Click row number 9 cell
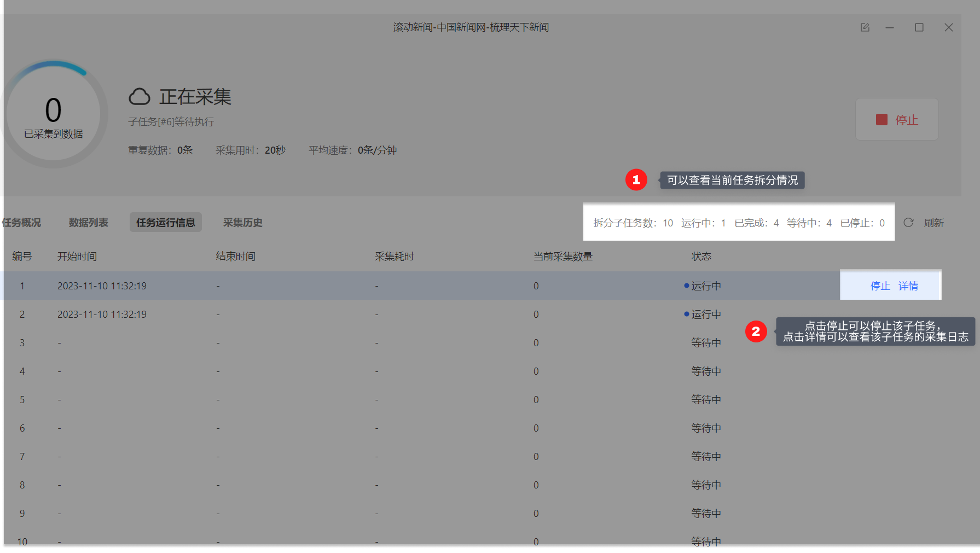This screenshot has width=980, height=553. [x=22, y=514]
